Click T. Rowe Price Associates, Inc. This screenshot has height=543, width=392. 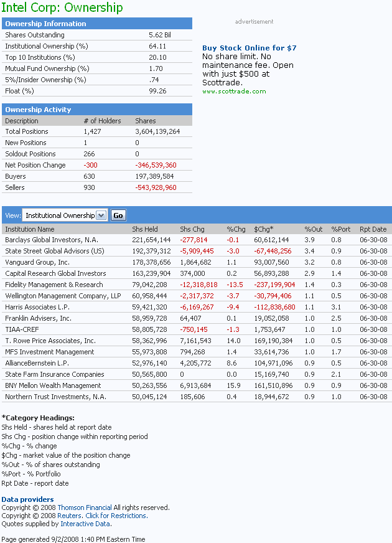pos(50,341)
